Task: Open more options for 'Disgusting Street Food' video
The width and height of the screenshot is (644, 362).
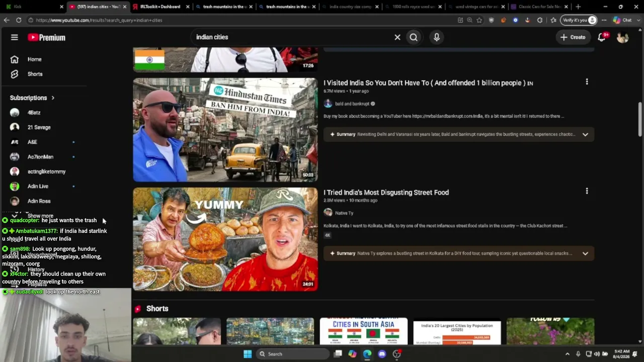Action: click(x=587, y=191)
